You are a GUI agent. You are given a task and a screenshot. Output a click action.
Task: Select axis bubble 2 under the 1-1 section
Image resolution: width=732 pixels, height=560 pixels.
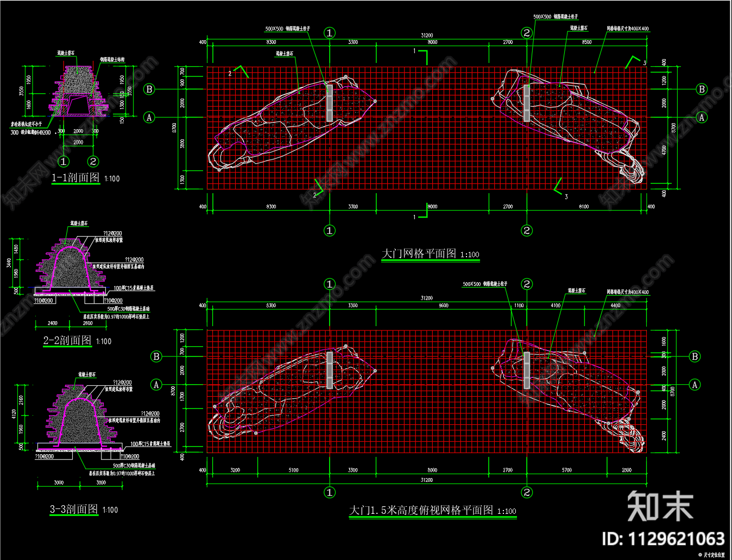pyautogui.click(x=93, y=161)
